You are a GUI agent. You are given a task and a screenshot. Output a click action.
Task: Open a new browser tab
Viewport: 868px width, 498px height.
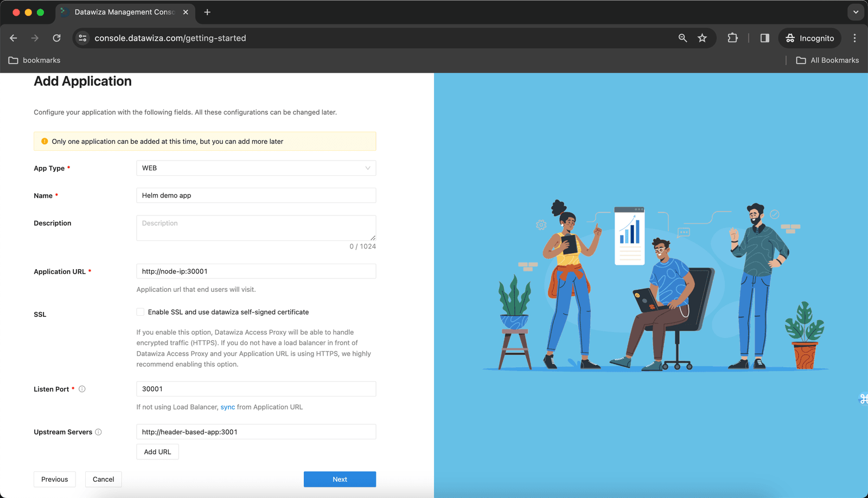coord(207,12)
